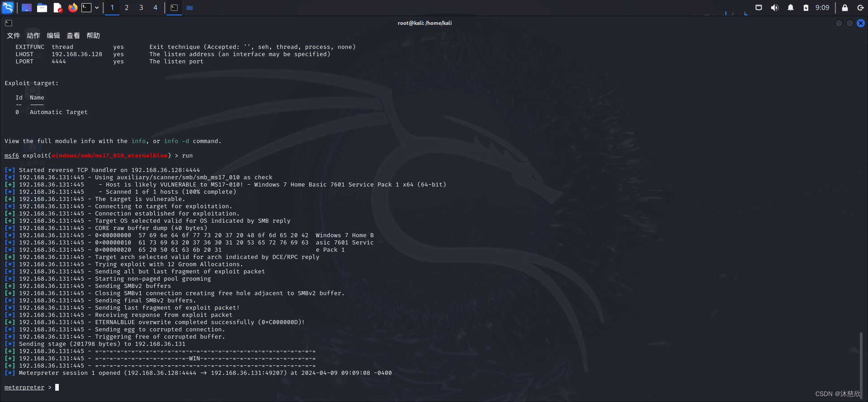Click 'The target is vulnerable.' line
This screenshot has height=402, width=868.
pyautogui.click(x=95, y=199)
